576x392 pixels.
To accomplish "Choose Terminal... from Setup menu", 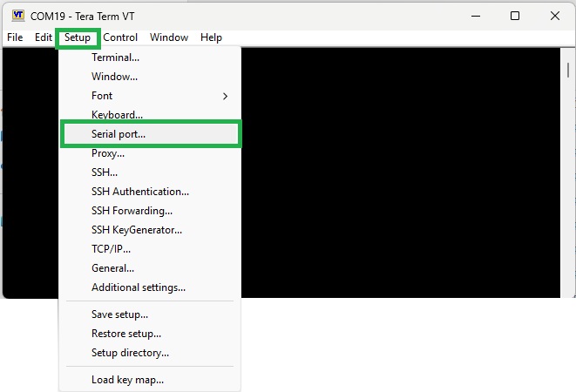I will (150, 57).
